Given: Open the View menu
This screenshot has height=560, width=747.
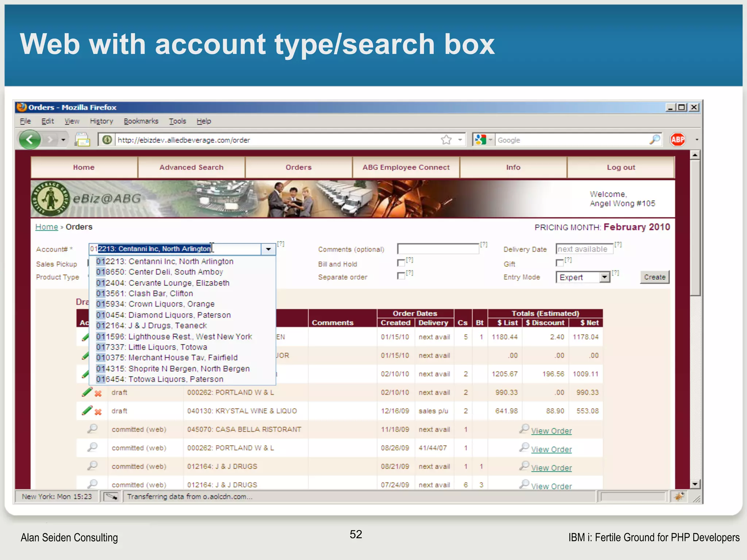Looking at the screenshot, I should pyautogui.click(x=72, y=121).
